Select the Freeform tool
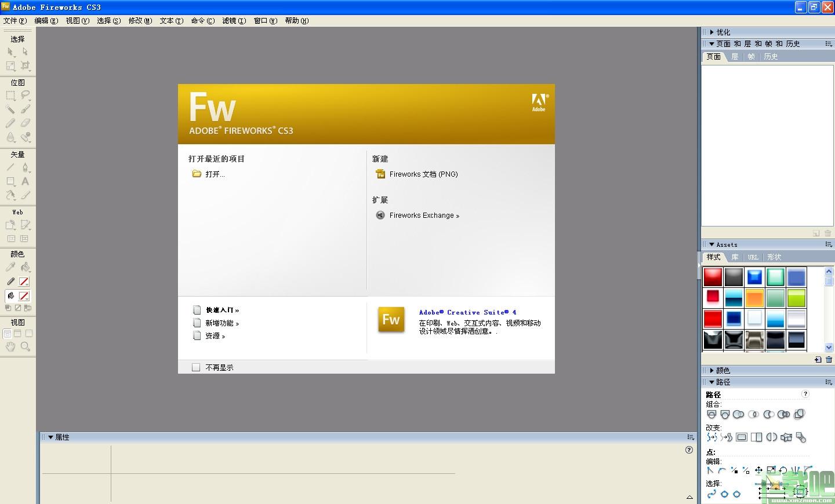This screenshot has width=835, height=504. pyautogui.click(x=10, y=195)
